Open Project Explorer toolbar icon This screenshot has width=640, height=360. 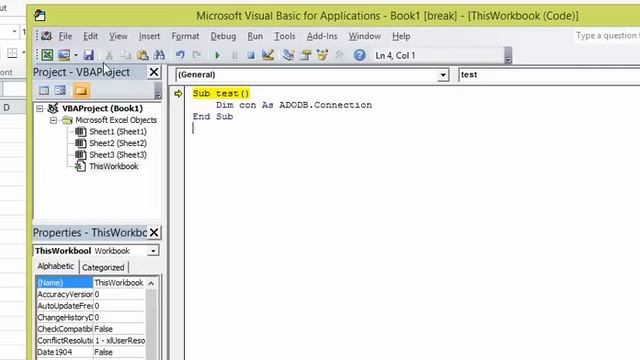[289, 55]
